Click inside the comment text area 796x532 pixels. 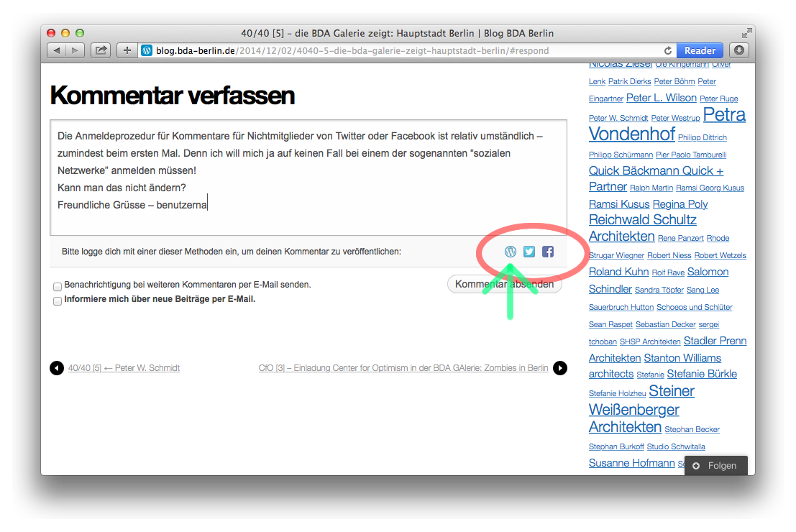[308, 176]
